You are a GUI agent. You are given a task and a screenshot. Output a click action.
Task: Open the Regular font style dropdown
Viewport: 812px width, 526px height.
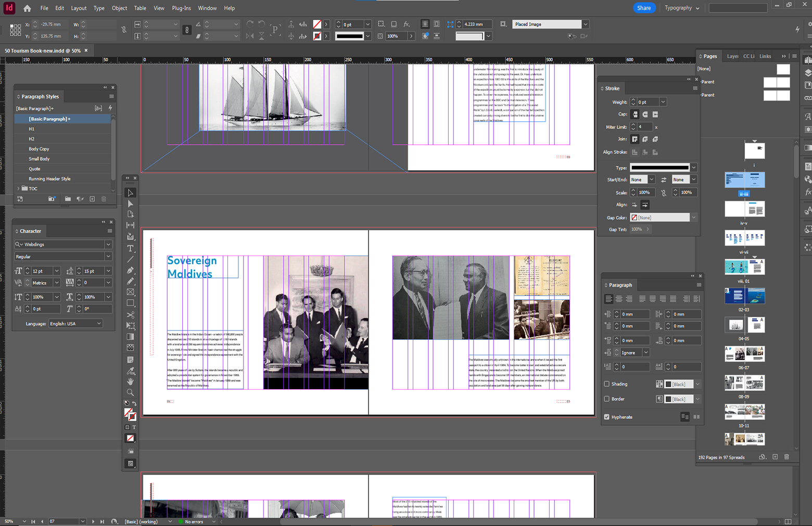point(108,256)
